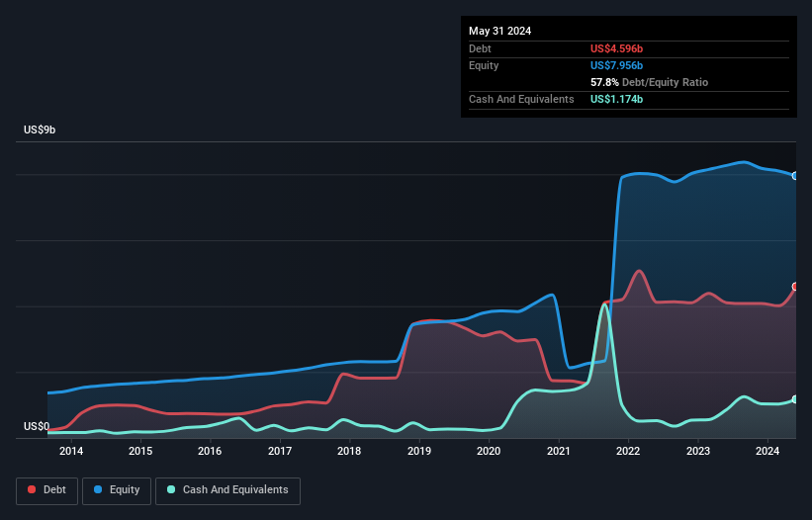Click the US$9b y-axis label
The height and width of the screenshot is (520, 812).
pyautogui.click(x=40, y=130)
